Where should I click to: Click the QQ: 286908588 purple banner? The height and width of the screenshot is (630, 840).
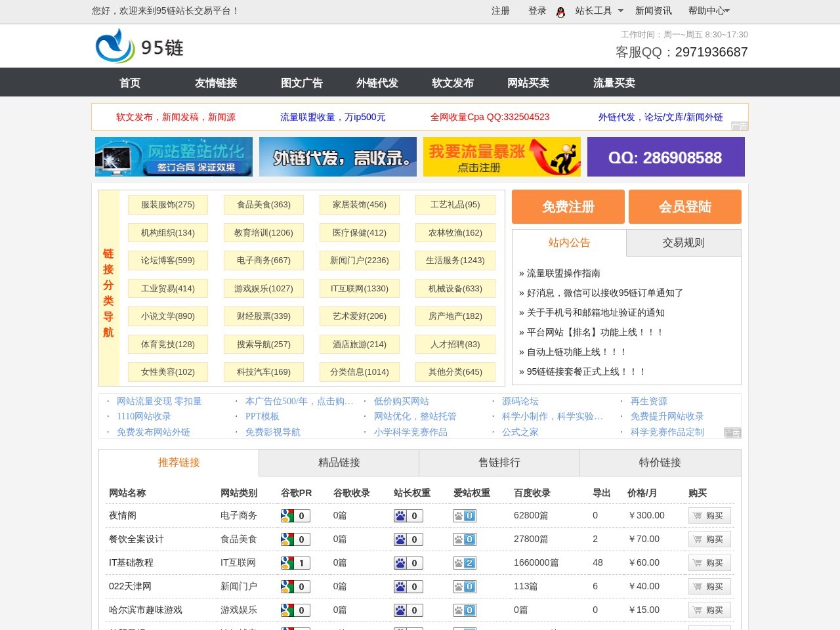[665, 157]
